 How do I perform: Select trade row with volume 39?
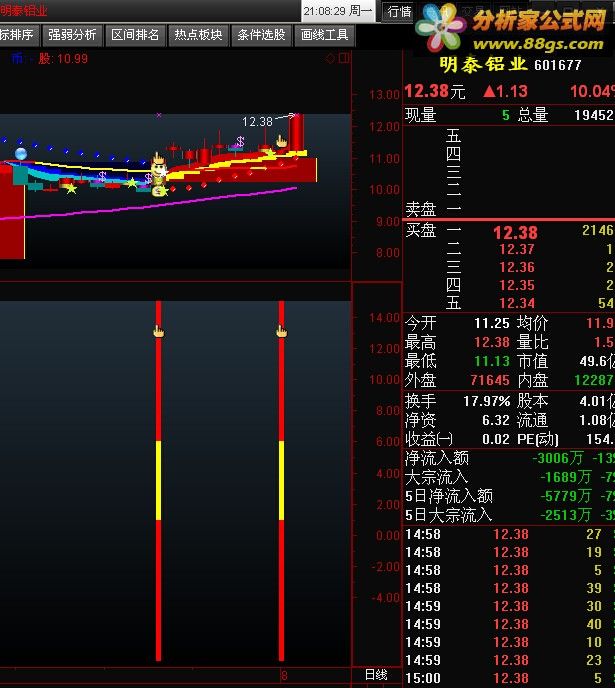[x=509, y=588]
